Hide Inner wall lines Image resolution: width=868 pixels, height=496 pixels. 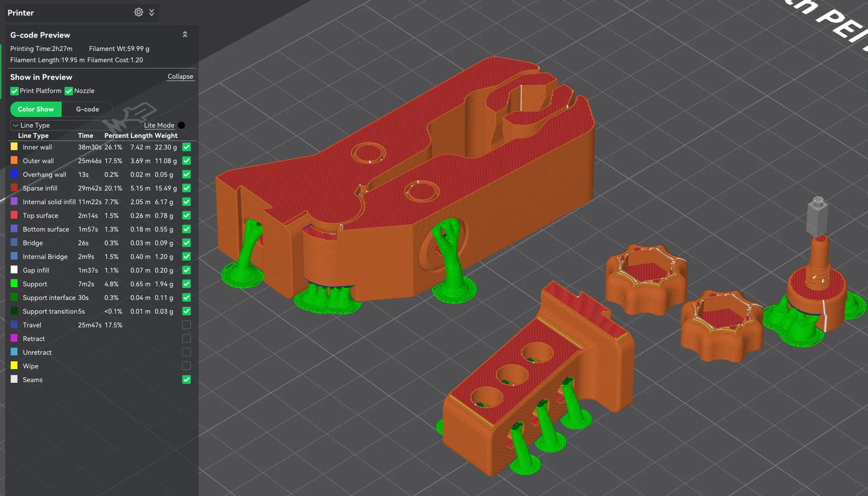(x=187, y=147)
